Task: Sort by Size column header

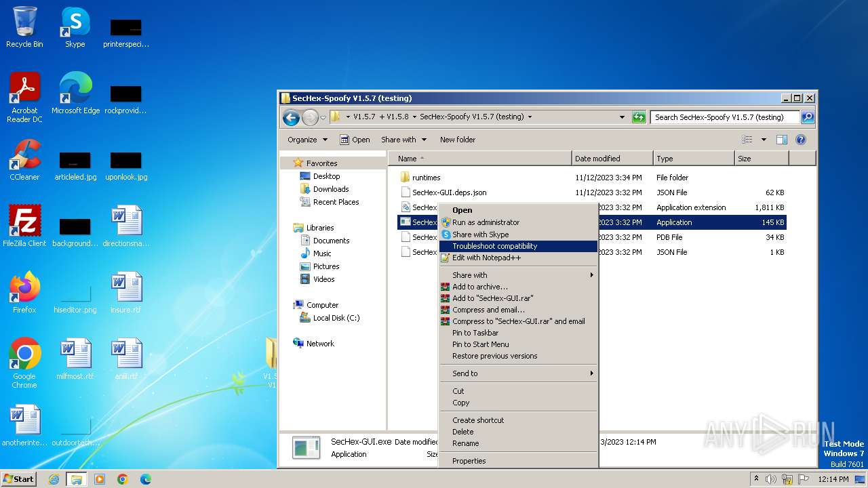Action: (762, 159)
